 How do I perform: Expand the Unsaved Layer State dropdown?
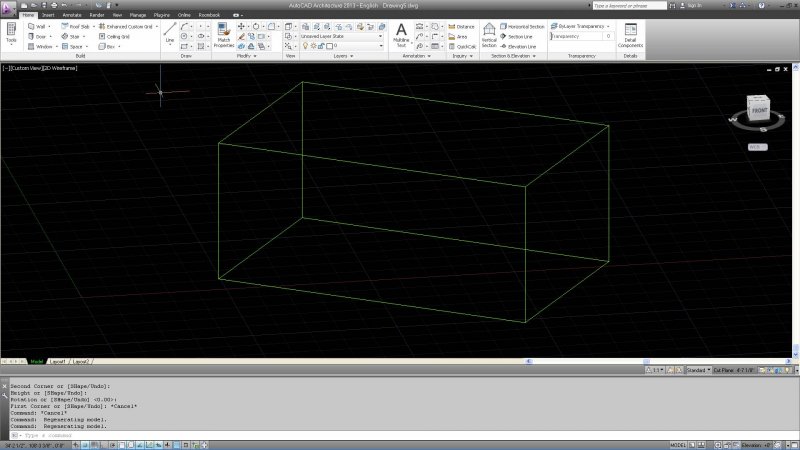click(x=340, y=36)
